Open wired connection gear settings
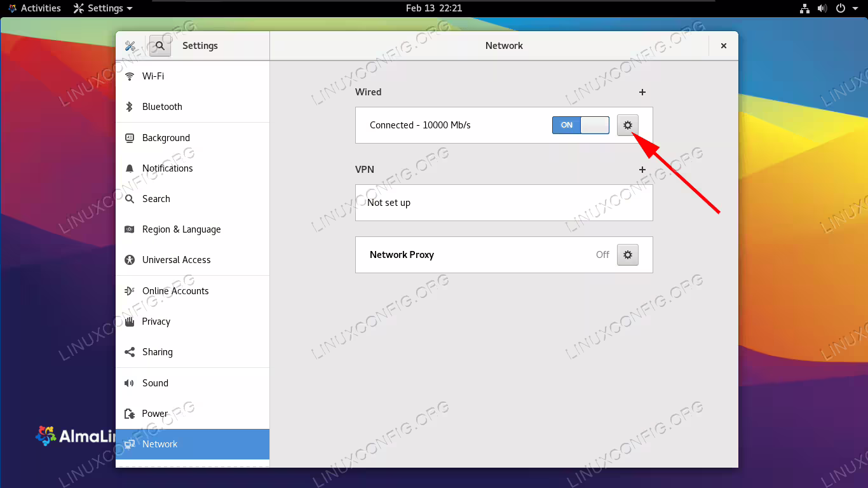Screen dimensions: 868x488 pyautogui.click(x=628, y=125)
